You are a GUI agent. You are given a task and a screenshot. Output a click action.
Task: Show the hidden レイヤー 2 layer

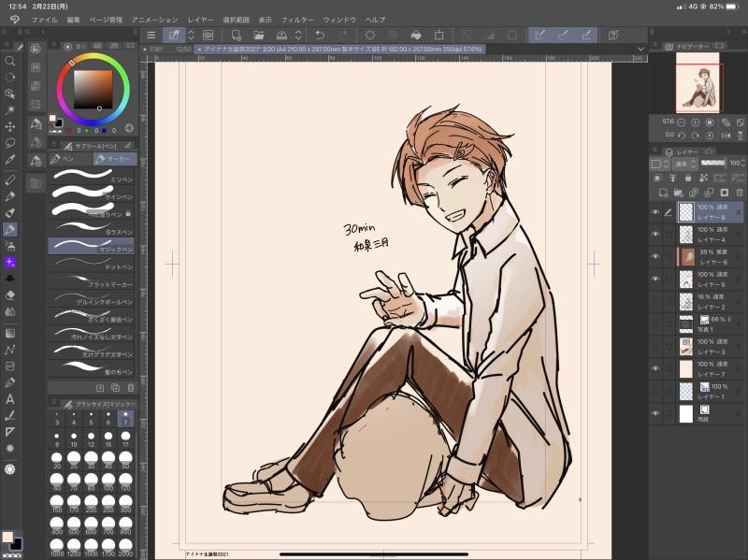(654, 302)
